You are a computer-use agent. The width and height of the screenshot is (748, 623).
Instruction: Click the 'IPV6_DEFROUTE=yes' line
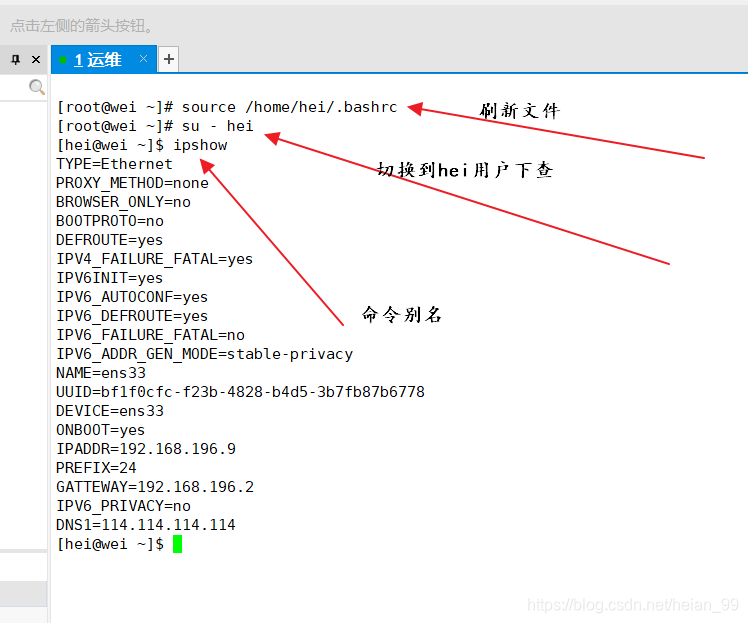click(x=132, y=316)
